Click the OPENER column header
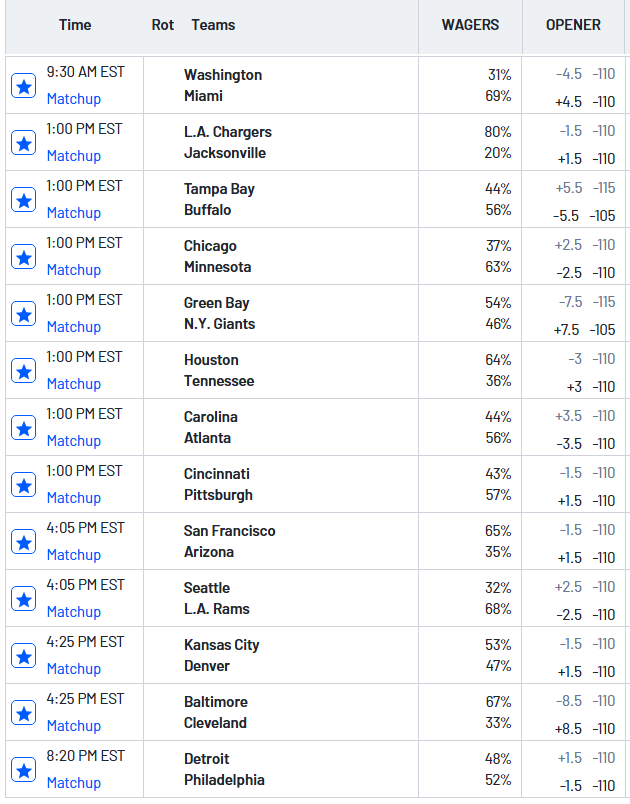 pyautogui.click(x=573, y=25)
